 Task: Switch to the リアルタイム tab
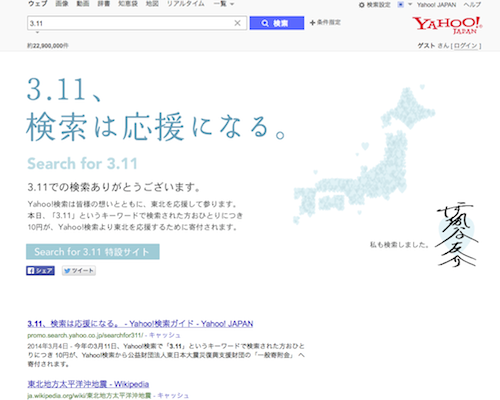[x=186, y=4]
